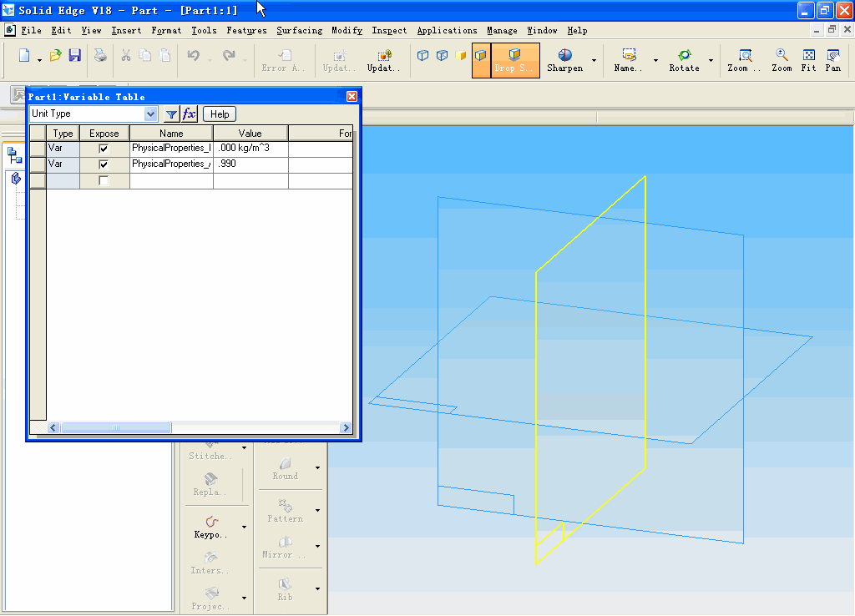Open the Applications menu
The height and width of the screenshot is (616, 855).
click(448, 31)
